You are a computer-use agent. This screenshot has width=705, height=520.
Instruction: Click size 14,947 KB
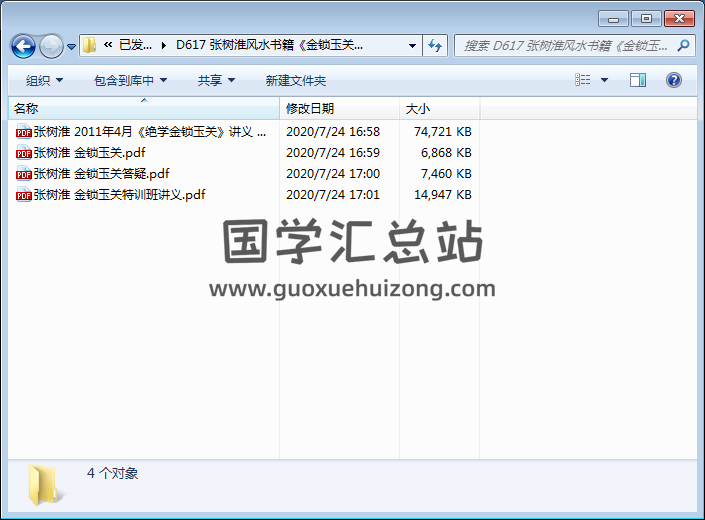pyautogui.click(x=442, y=195)
